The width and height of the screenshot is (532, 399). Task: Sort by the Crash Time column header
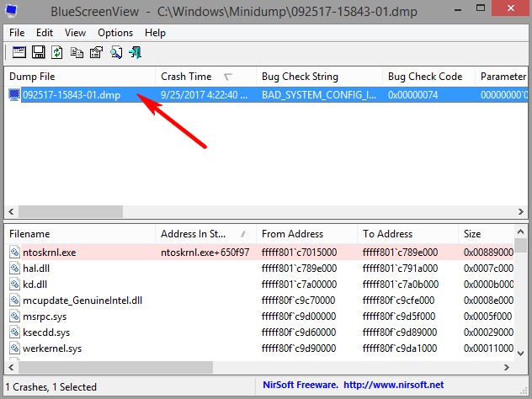click(205, 77)
